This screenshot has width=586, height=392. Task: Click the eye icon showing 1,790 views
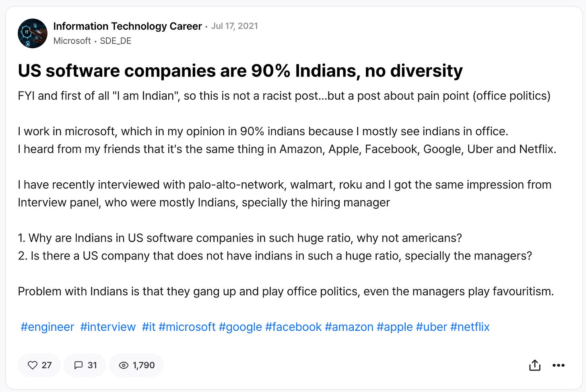click(124, 365)
